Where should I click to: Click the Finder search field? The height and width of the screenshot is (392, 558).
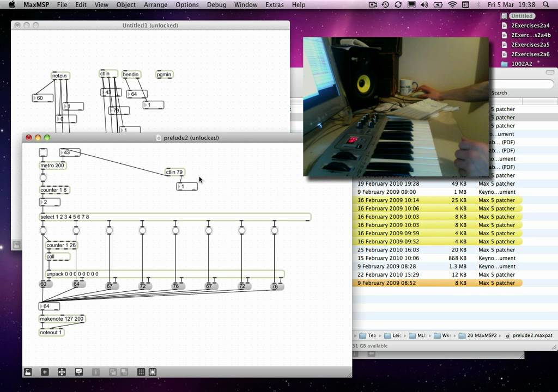click(x=523, y=84)
